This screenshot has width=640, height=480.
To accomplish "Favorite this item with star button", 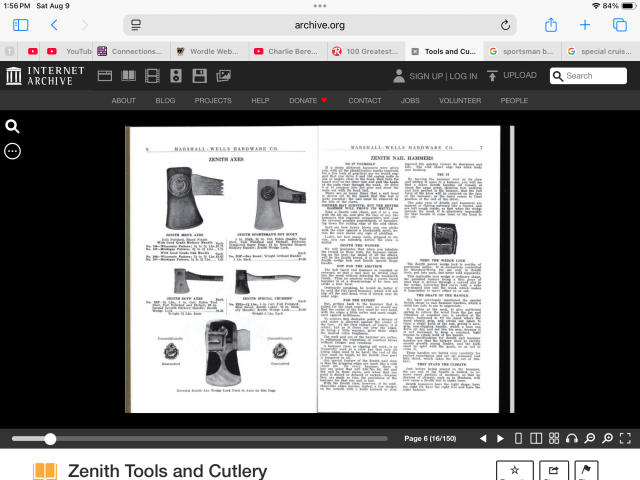I will pos(515,471).
